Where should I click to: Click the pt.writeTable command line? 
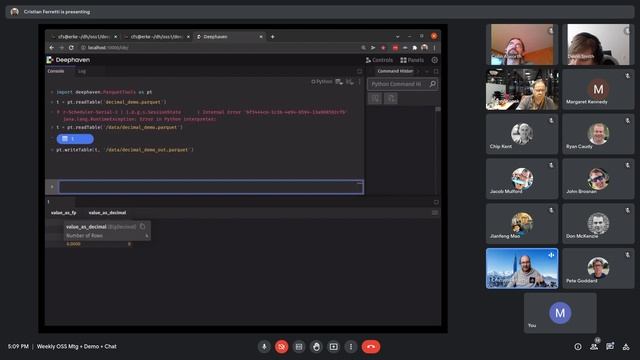coord(124,150)
